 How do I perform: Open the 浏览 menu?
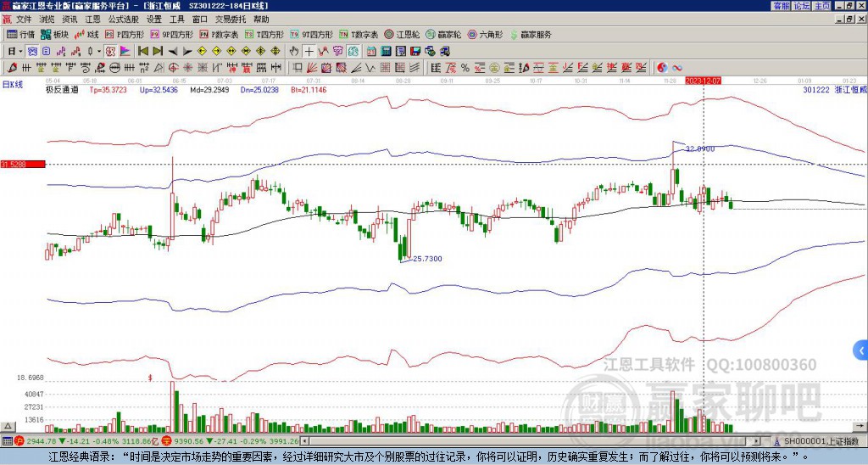(47, 20)
